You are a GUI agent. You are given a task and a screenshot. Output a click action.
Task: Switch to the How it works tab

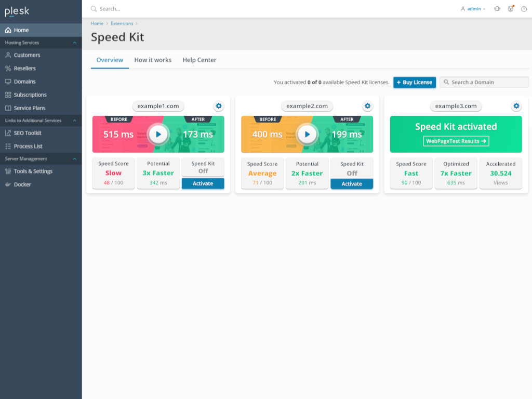pyautogui.click(x=153, y=60)
